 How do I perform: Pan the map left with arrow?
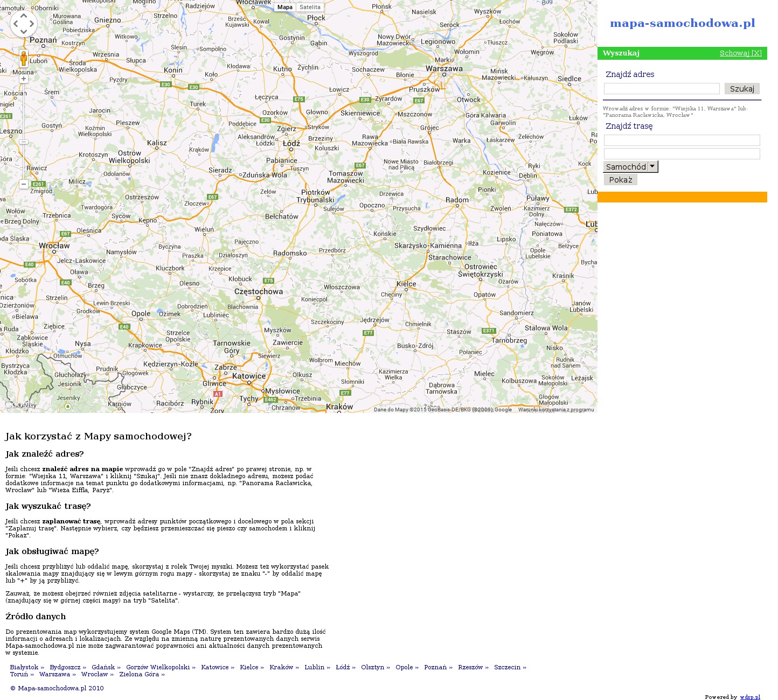click(x=16, y=24)
